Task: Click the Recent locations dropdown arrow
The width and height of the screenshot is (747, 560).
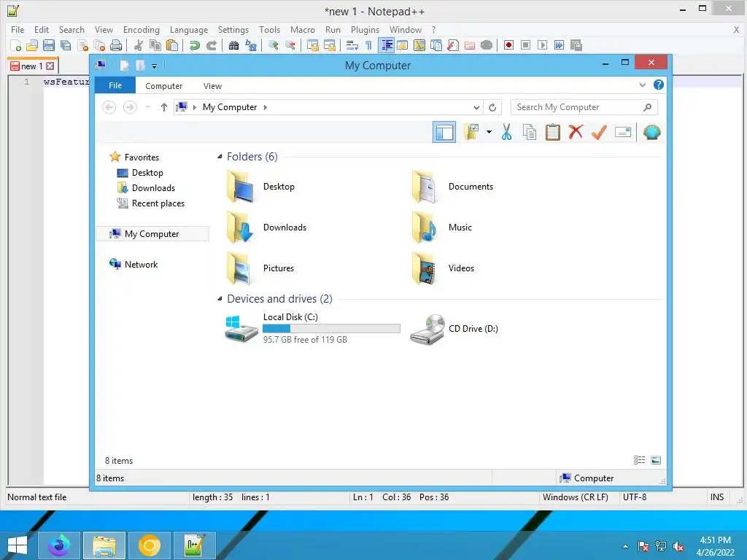Action: (147, 107)
